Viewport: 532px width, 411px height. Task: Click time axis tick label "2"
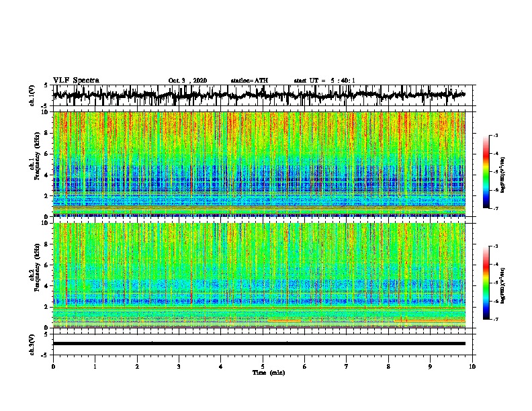137,367
